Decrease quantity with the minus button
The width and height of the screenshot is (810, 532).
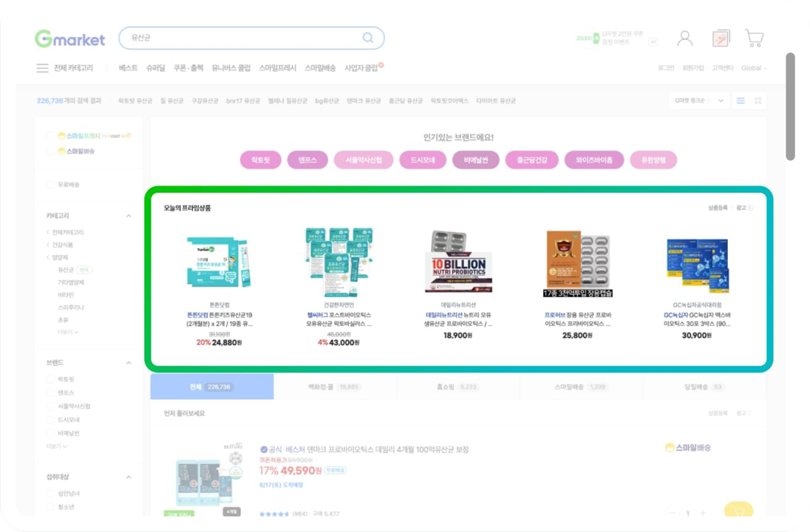[672, 513]
